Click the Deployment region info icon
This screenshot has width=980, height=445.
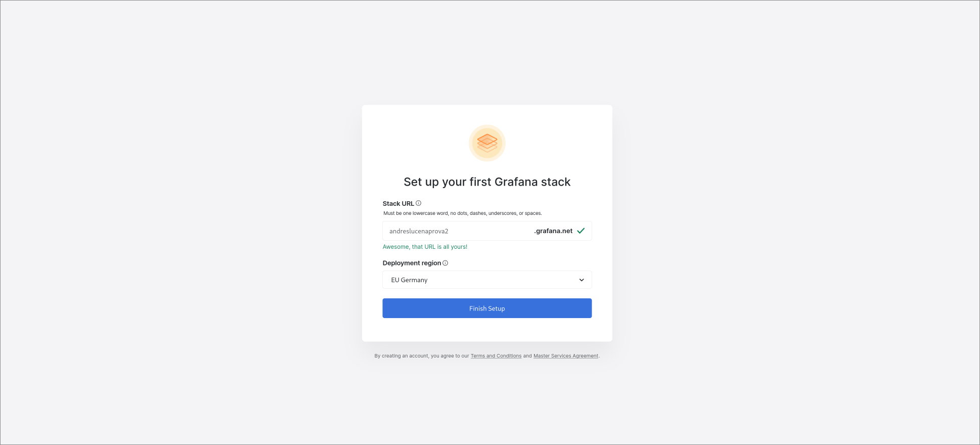(x=446, y=263)
